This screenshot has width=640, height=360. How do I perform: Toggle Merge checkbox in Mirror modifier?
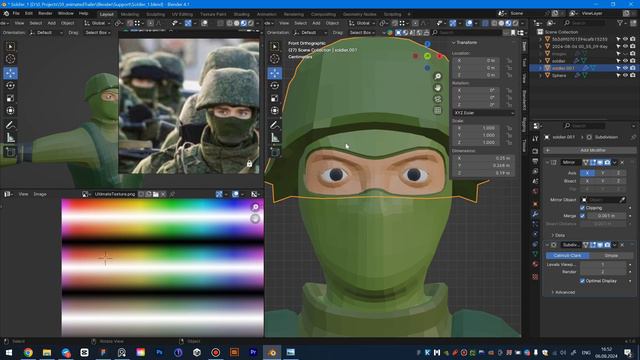point(582,216)
